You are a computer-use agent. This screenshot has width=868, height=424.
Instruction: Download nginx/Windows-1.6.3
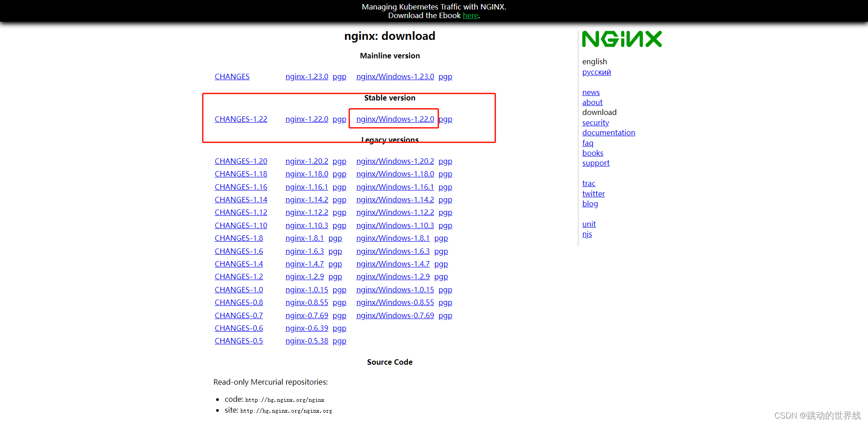pyautogui.click(x=393, y=251)
